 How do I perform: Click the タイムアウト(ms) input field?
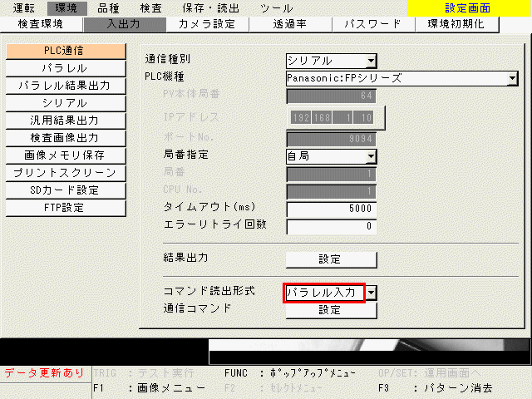click(x=331, y=209)
